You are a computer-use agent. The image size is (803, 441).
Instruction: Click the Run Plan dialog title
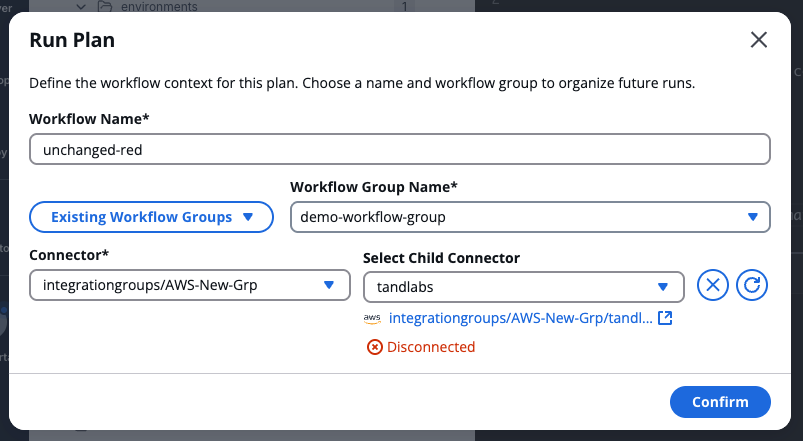[72, 40]
